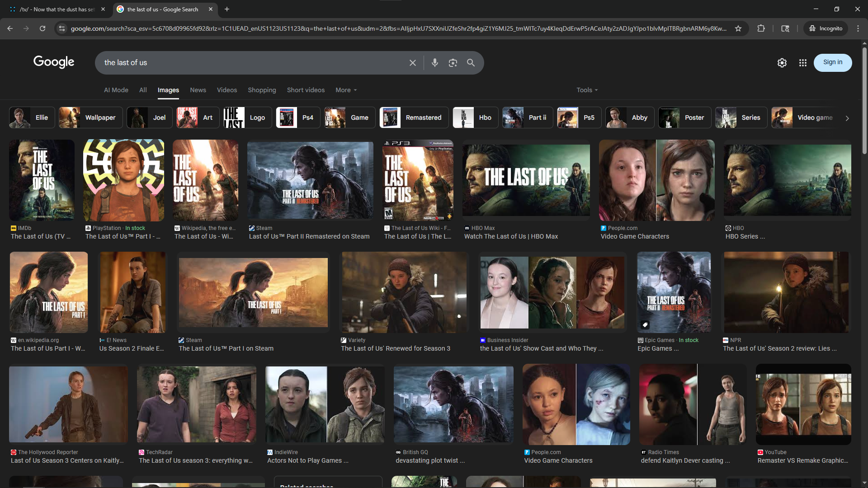Select the Ps4 suggestion chip
Screen dimensions: 868x488
298,117
